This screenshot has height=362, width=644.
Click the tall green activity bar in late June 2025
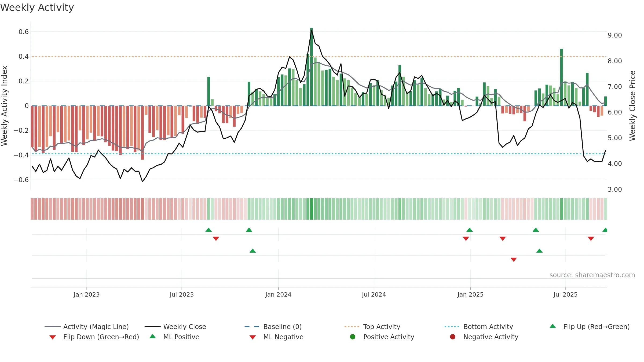click(x=561, y=77)
